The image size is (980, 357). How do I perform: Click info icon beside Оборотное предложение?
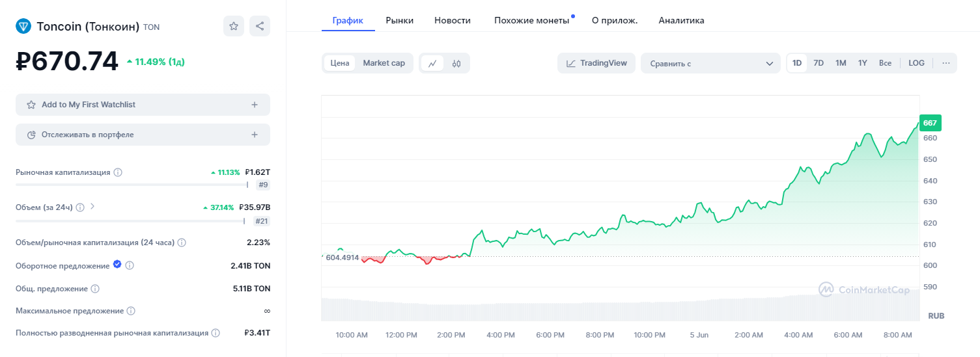tap(130, 266)
